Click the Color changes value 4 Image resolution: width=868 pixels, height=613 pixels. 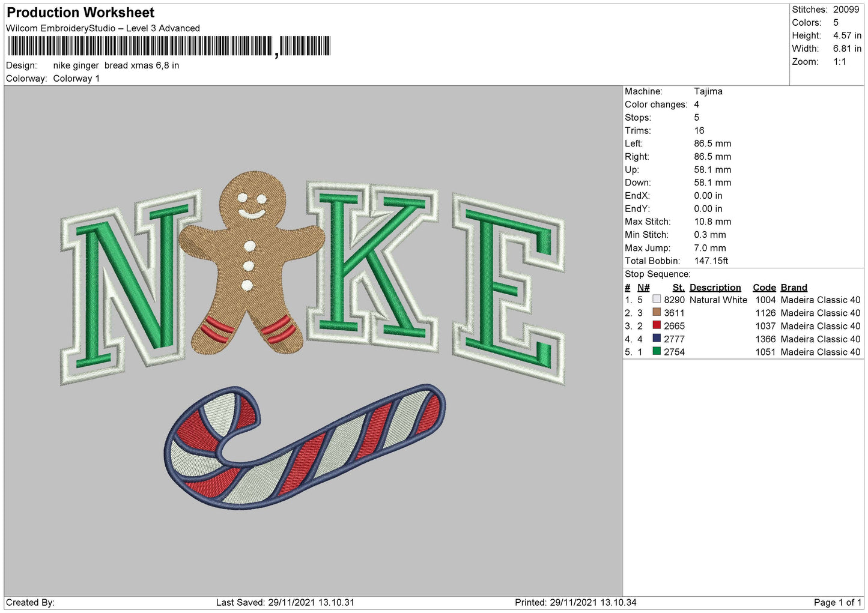tap(697, 104)
